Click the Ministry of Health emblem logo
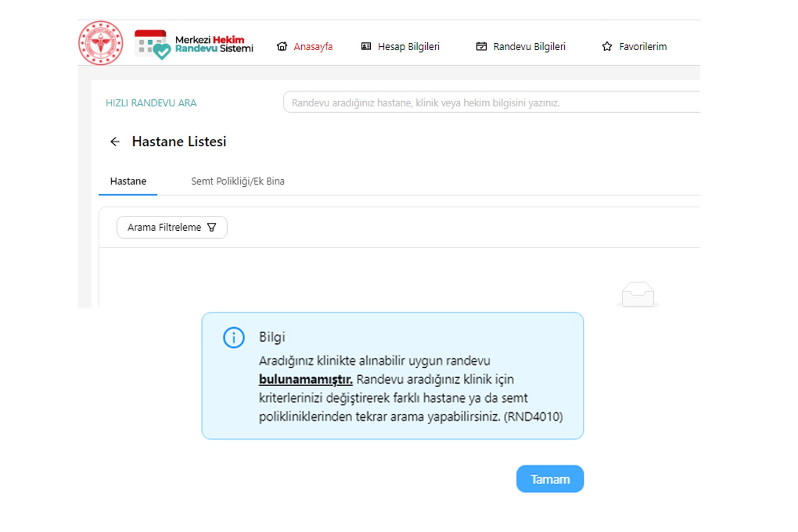This screenshot has height=532, width=798. click(x=101, y=43)
